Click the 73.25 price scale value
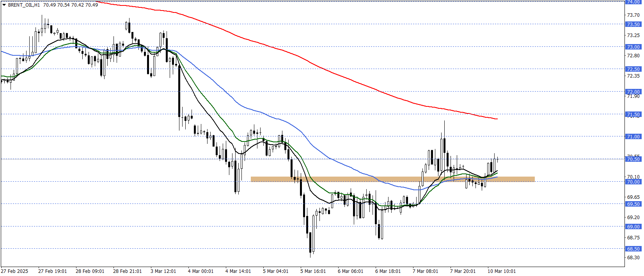644x276 pixels. point(633,35)
